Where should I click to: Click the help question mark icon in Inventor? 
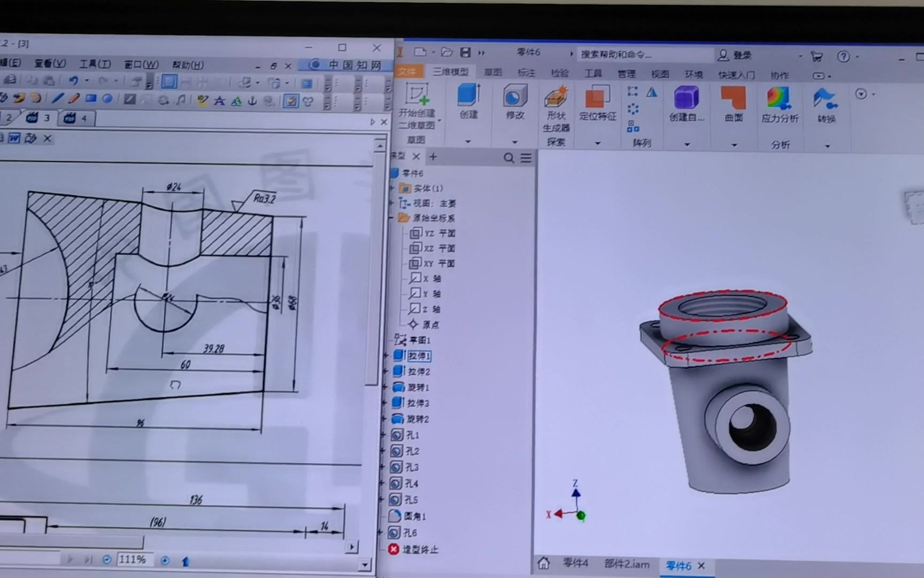[843, 56]
